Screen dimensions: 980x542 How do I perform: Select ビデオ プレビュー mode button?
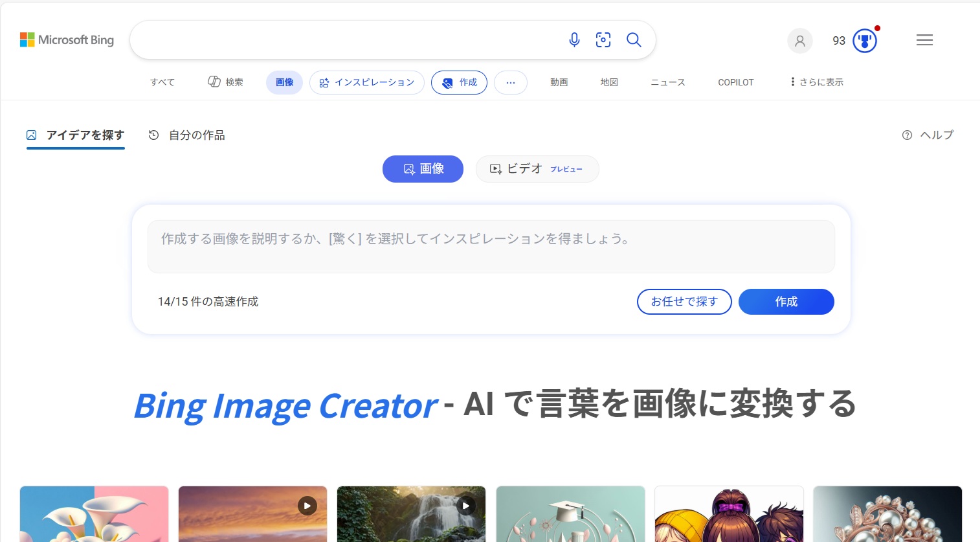[x=537, y=169]
